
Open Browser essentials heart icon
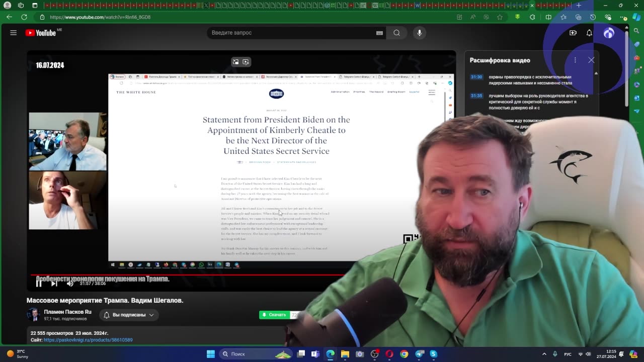[608, 17]
